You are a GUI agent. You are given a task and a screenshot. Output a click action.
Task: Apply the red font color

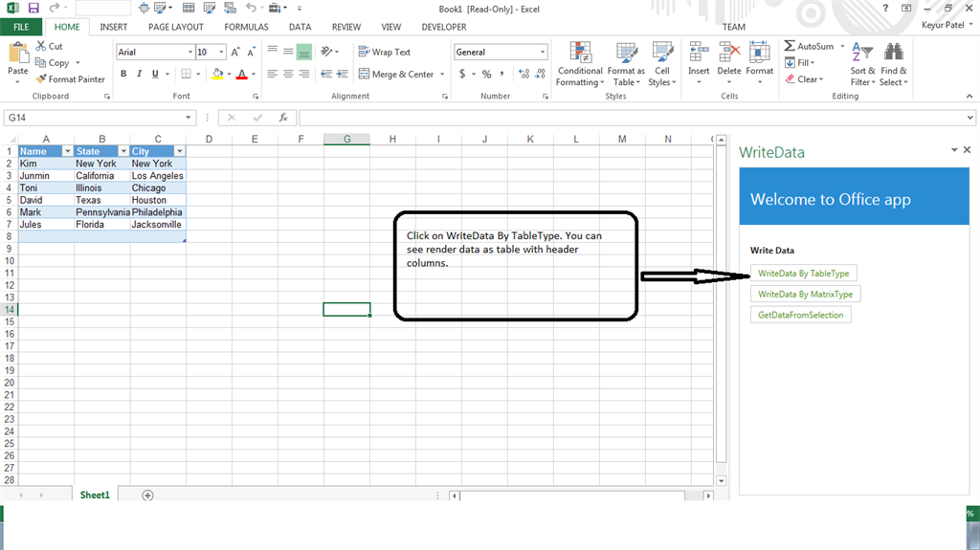242,74
